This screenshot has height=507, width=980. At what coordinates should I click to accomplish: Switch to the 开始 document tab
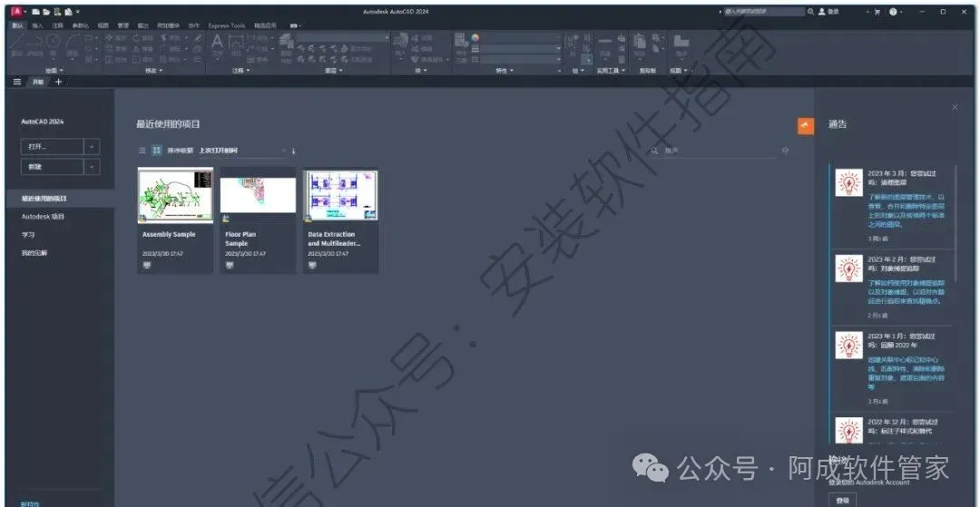38,82
